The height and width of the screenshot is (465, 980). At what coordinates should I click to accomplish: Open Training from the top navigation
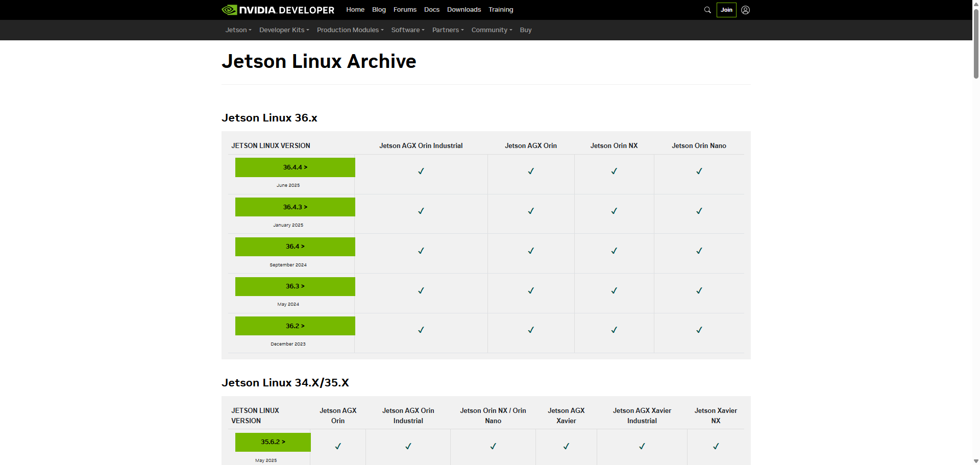[501, 10]
